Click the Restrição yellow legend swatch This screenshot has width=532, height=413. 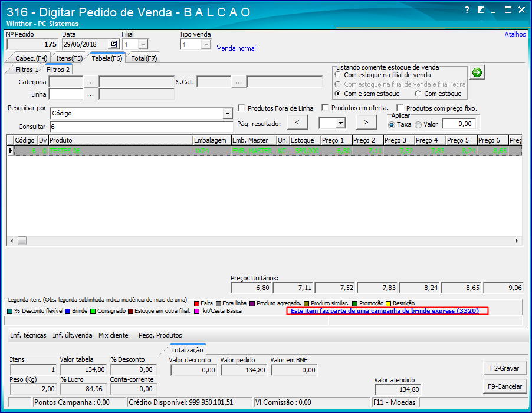pos(389,303)
